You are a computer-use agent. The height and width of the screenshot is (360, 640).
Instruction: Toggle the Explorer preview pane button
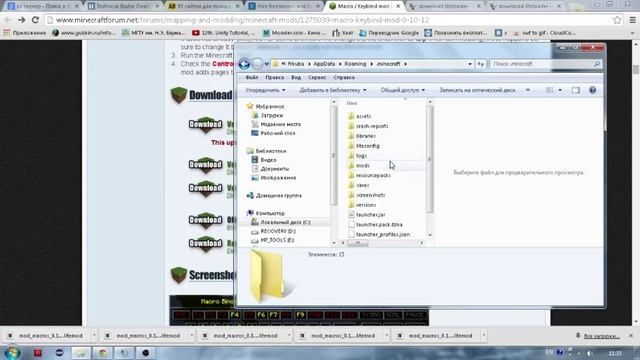576,90
